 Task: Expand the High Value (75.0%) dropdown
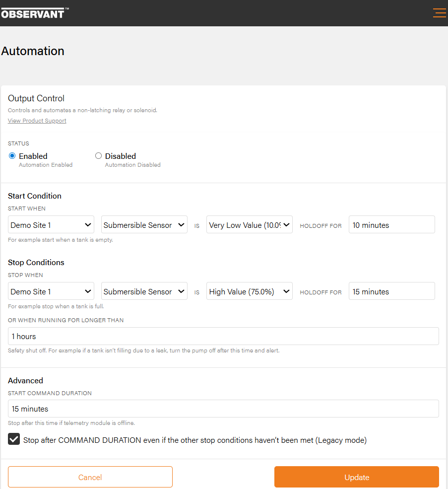point(249,291)
